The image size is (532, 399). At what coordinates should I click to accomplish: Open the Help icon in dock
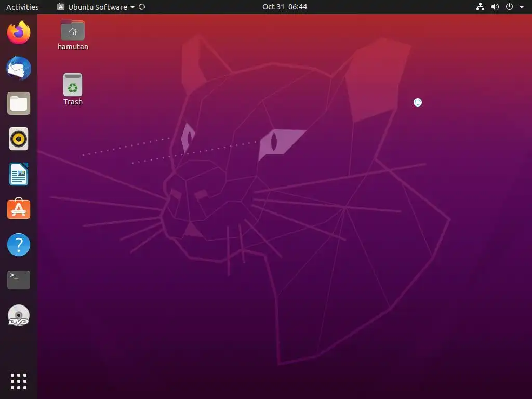pyautogui.click(x=19, y=245)
